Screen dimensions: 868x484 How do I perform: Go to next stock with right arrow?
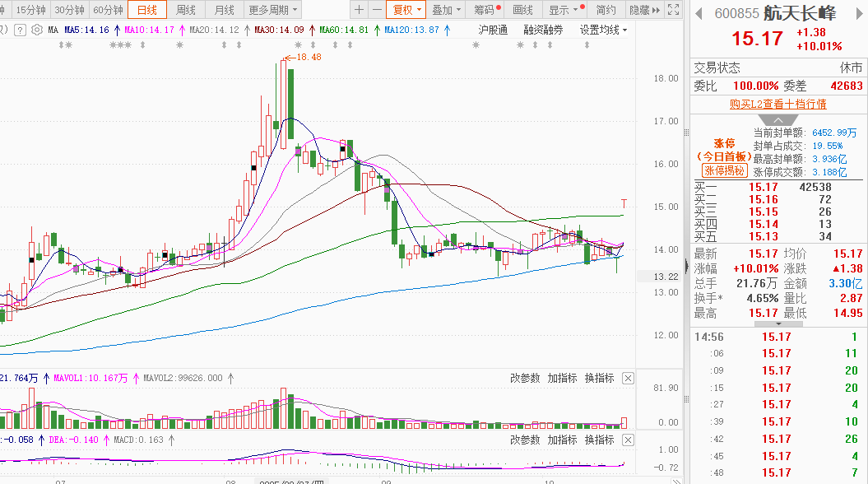(859, 13)
